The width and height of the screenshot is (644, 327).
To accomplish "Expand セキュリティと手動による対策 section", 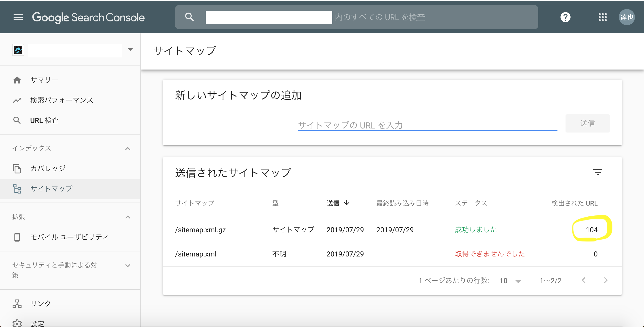I will point(128,265).
